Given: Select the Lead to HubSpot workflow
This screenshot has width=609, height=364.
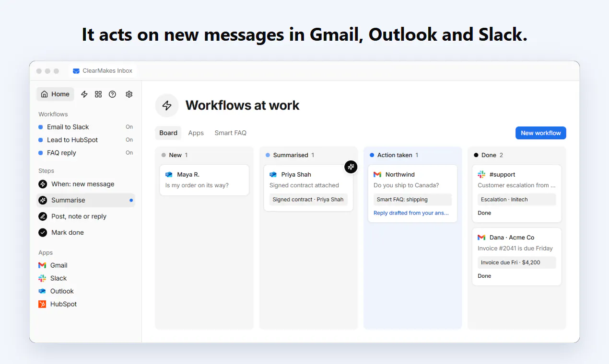Looking at the screenshot, I should click(x=72, y=140).
